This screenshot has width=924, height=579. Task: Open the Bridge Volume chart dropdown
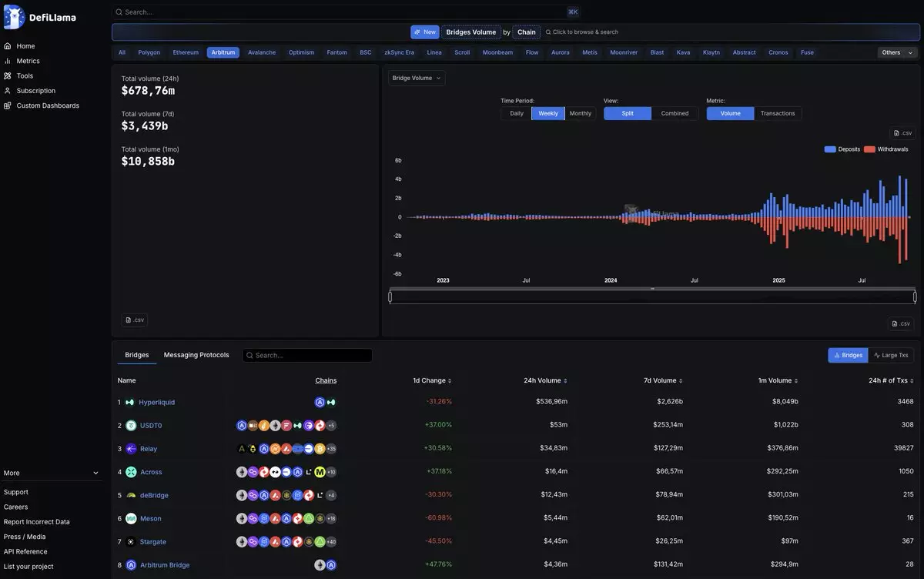(x=417, y=78)
